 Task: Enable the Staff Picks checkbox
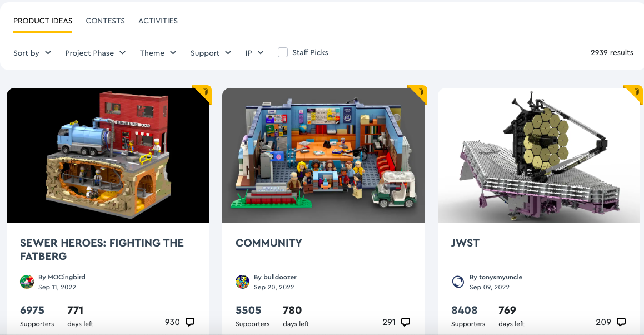pos(283,52)
